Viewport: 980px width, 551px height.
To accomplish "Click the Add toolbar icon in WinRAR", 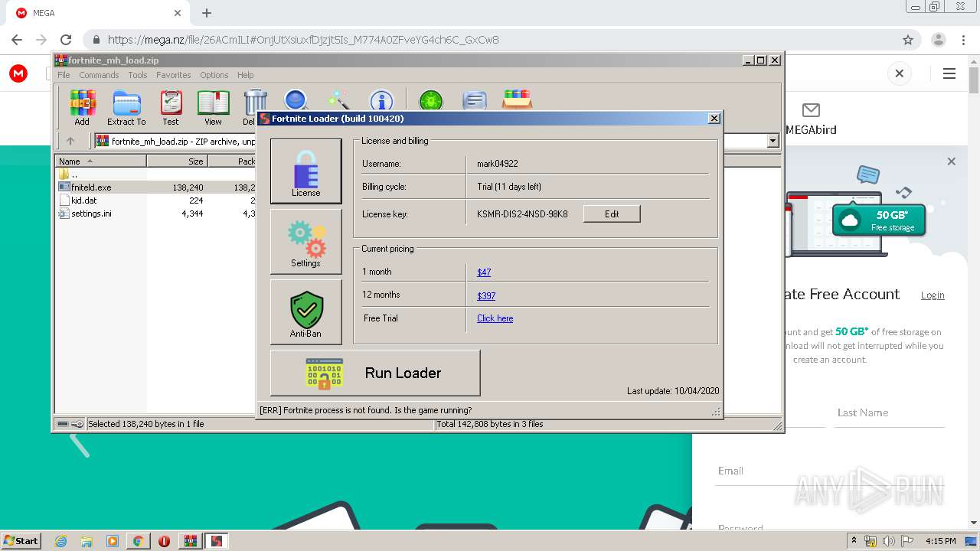I will (x=82, y=108).
